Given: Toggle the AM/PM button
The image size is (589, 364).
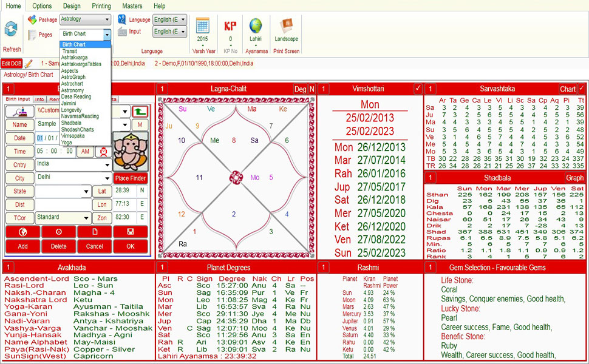Looking at the screenshot, I should coord(85,151).
